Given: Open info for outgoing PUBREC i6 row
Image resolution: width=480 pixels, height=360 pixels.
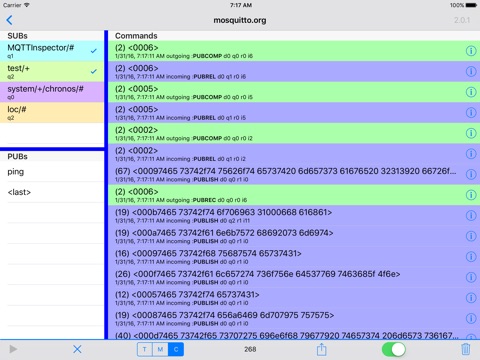Looking at the screenshot, I should pos(471,195).
